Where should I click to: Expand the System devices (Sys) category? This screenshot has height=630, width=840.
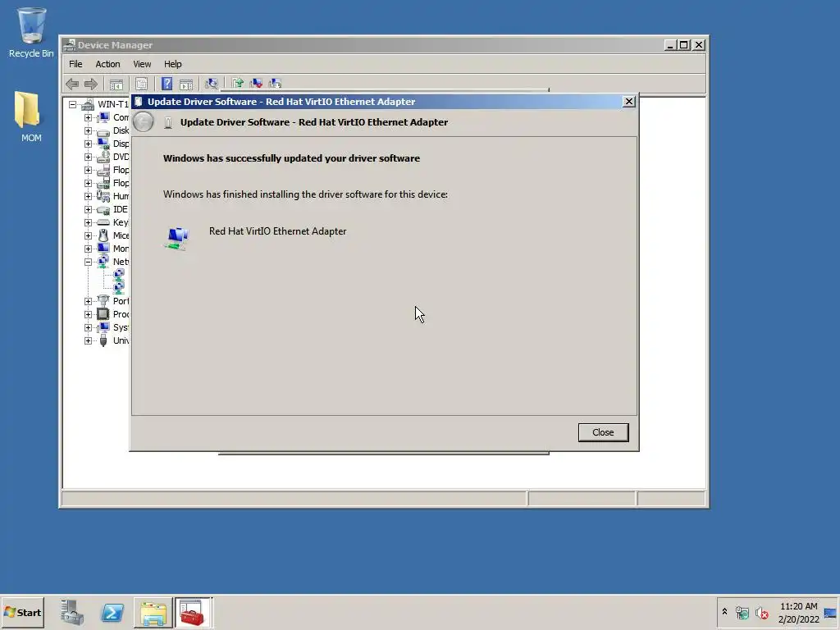[x=88, y=327]
